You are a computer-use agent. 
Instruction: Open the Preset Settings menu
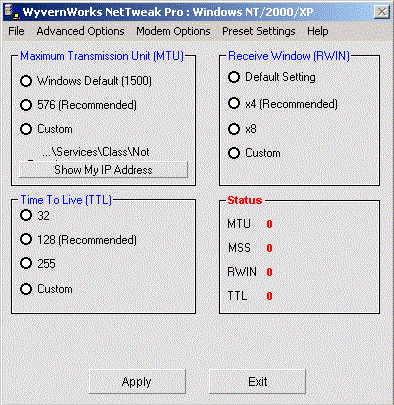pyautogui.click(x=259, y=31)
